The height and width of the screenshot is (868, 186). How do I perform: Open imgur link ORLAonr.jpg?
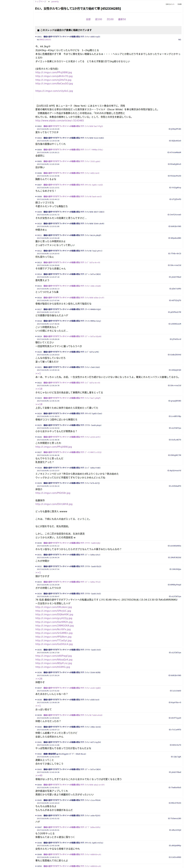[54, 607]
